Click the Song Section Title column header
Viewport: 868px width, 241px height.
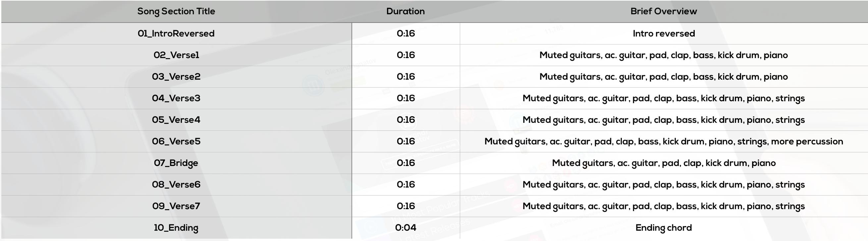176,12
